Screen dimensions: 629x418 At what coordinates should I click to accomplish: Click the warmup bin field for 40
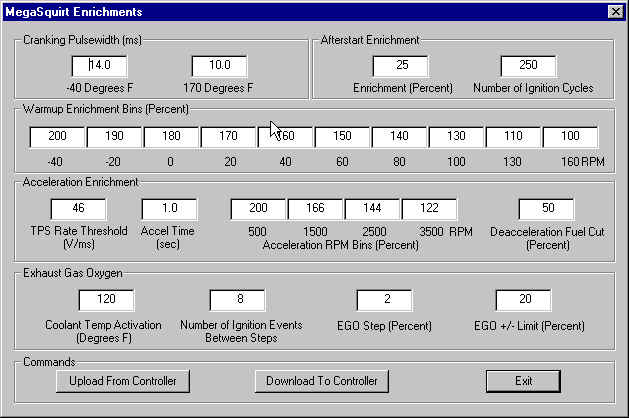(x=285, y=137)
